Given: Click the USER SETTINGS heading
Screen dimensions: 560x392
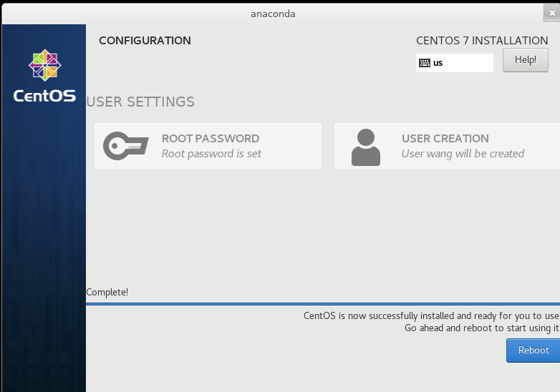Looking at the screenshot, I should point(140,102).
